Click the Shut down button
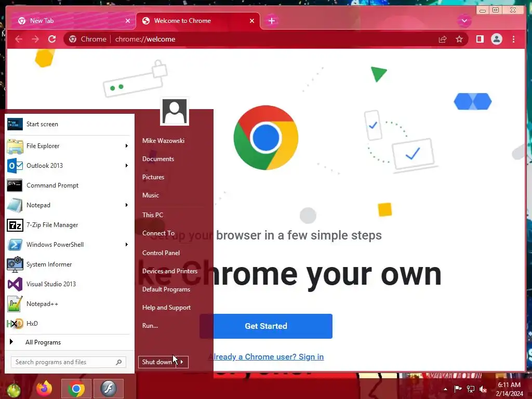Viewport: 532px width, 399px height. 157,362
